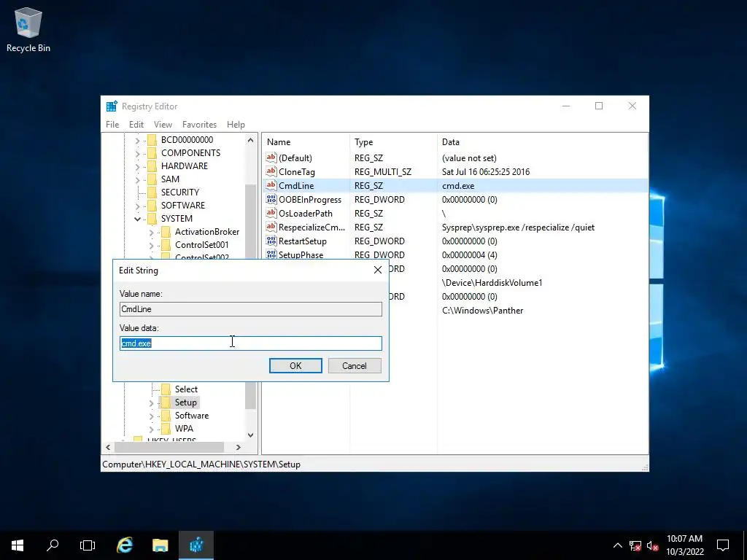Open File Explorer from taskbar
Screen dimensions: 747x560
coord(160,545)
